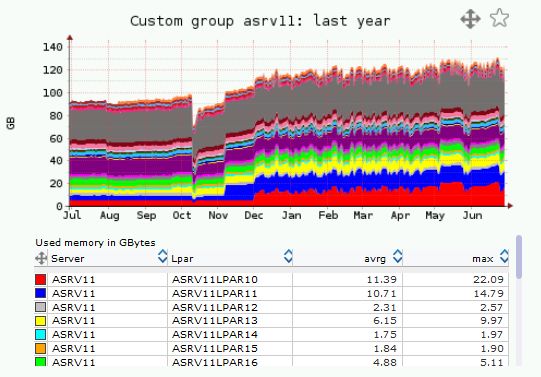Click ASRV11 server in LPAR15 row
The width and height of the screenshot is (541, 377).
73,348
